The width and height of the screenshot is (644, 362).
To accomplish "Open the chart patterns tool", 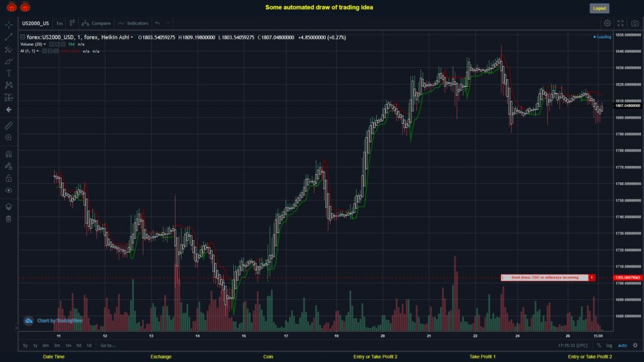I will point(9,85).
